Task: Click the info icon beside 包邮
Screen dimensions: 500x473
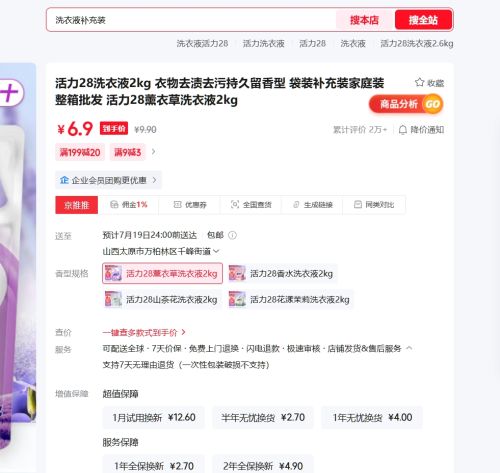Action: point(232,235)
